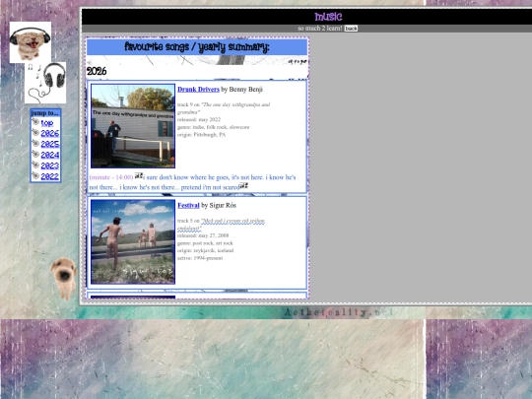532x399 pixels.
Task: Jump to the 2023 section link
Action: pyautogui.click(x=50, y=166)
